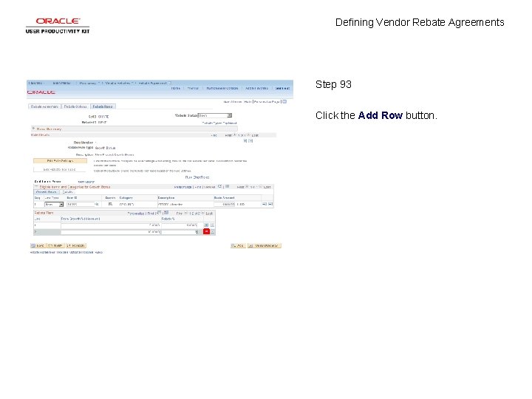Show previous row arrow in Eligible Items grid
Image resolution: width=532 pixels, height=399 pixels.
click(247, 187)
